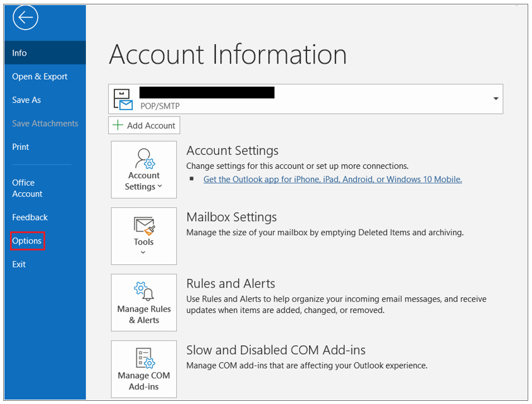Click the Slow and Disabled COM Add-ins heading
The image size is (532, 404).
[276, 350]
